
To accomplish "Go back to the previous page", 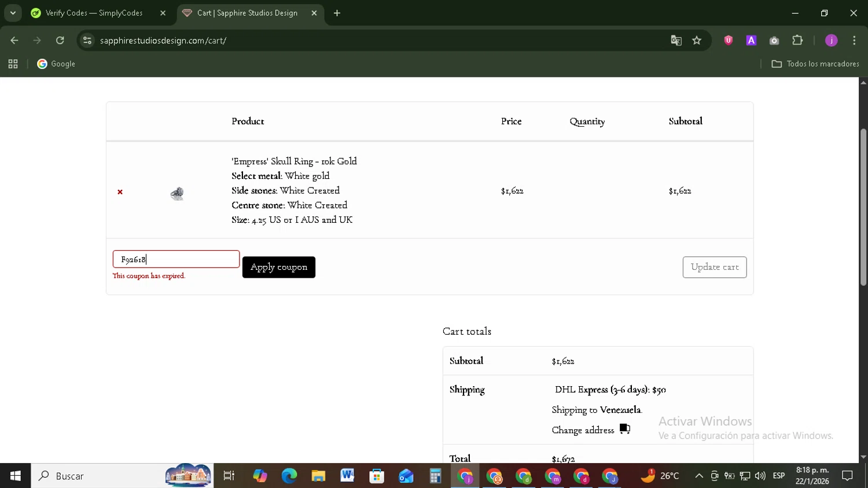I will point(14,41).
